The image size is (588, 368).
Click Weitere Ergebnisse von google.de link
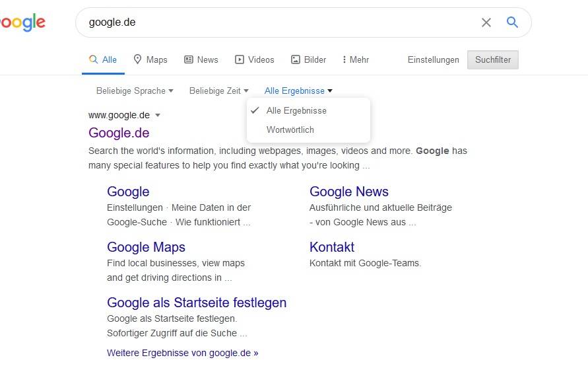tap(182, 353)
